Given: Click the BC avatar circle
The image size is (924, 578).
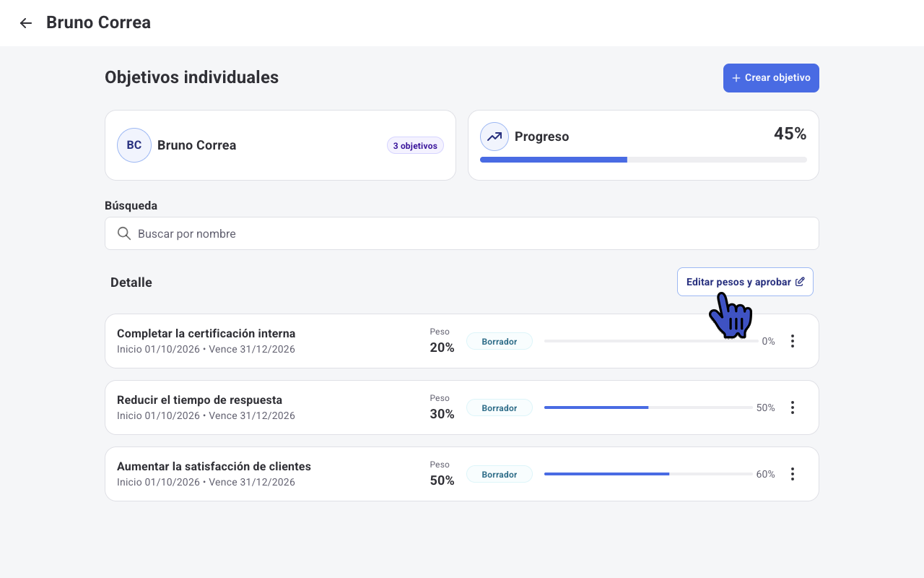Looking at the screenshot, I should pos(134,145).
